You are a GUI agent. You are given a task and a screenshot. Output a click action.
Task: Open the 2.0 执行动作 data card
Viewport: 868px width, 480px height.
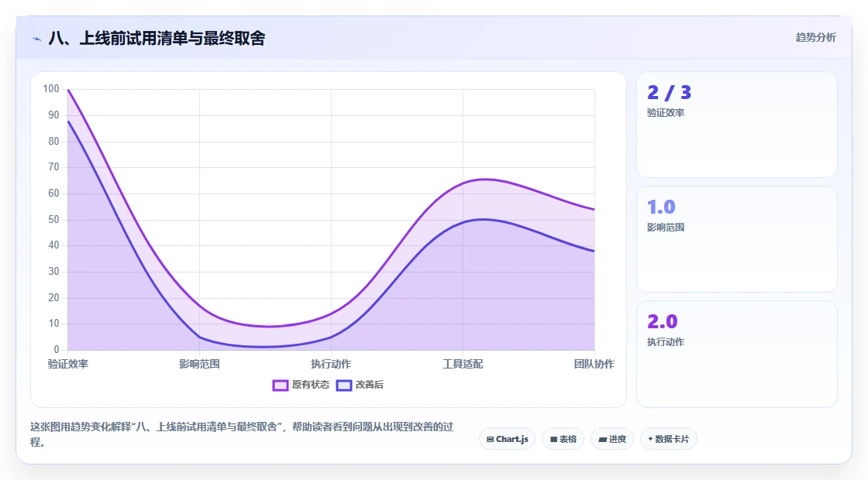(737, 354)
